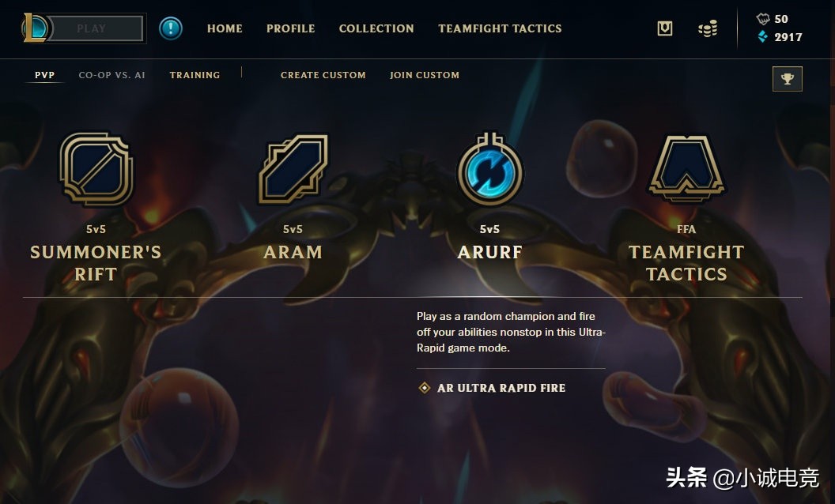Image resolution: width=835 pixels, height=504 pixels.
Task: Select the Summoner's Rift map icon
Action: click(96, 169)
